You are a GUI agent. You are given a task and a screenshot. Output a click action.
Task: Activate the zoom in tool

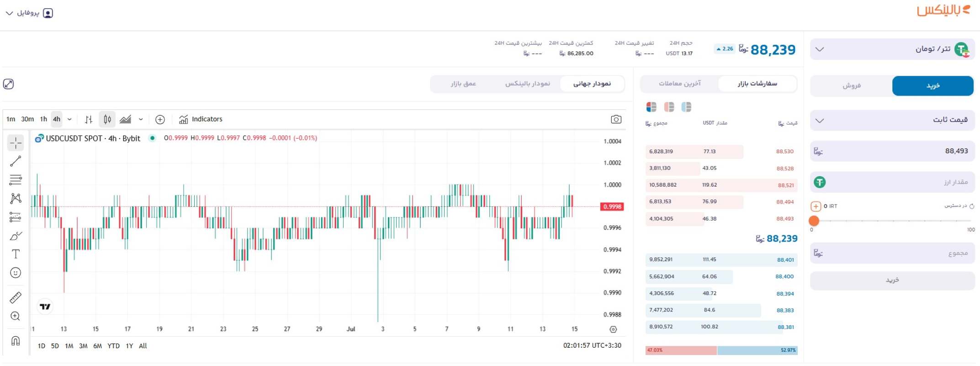click(16, 316)
